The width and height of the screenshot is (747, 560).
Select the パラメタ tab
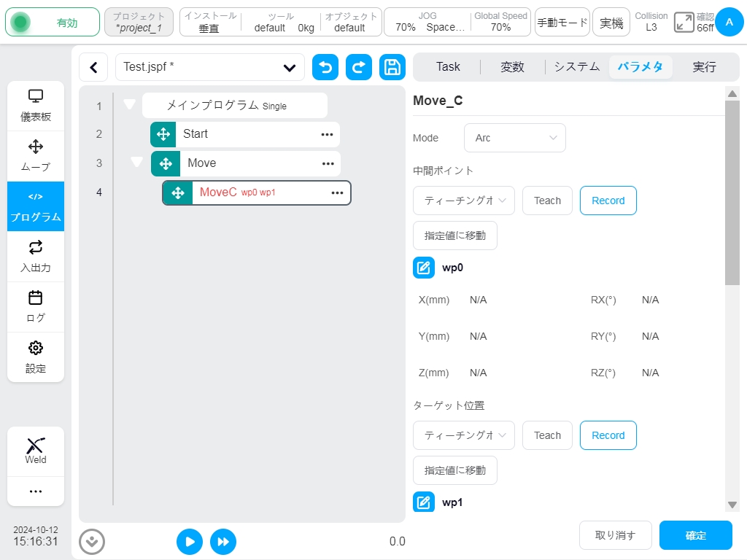640,67
